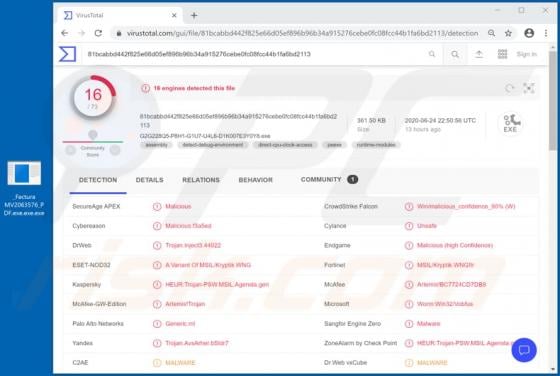Switch to the DETAILS tab
The image size is (560, 376).
149,180
